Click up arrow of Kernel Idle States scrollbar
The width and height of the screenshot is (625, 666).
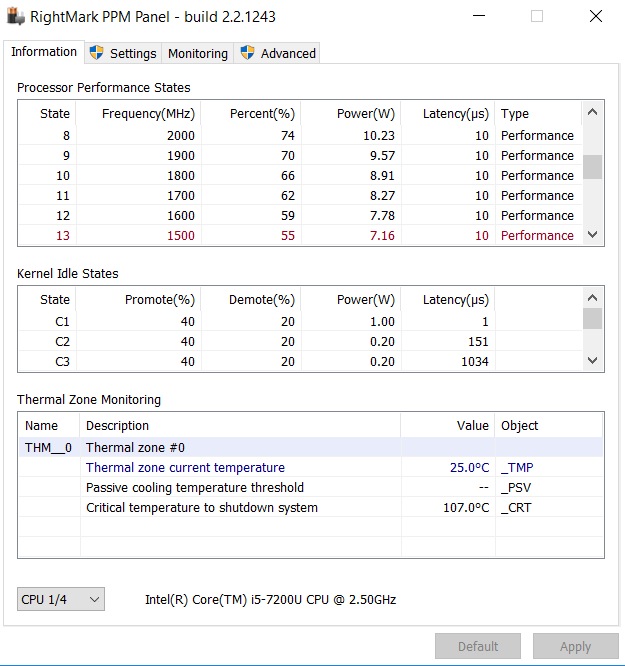[x=592, y=298]
